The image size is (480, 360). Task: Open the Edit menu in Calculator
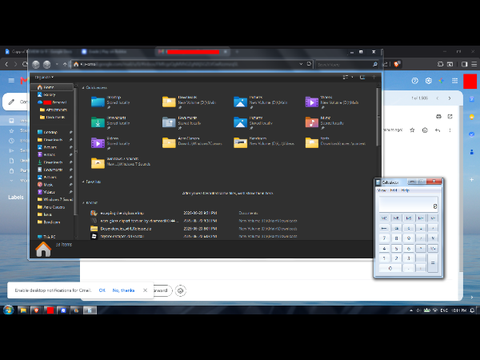pos(393,190)
